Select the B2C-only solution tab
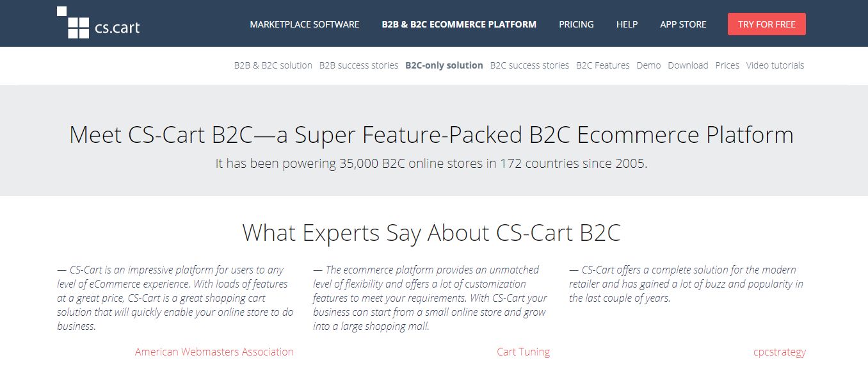Image resolution: width=868 pixels, height=392 pixels. (444, 65)
